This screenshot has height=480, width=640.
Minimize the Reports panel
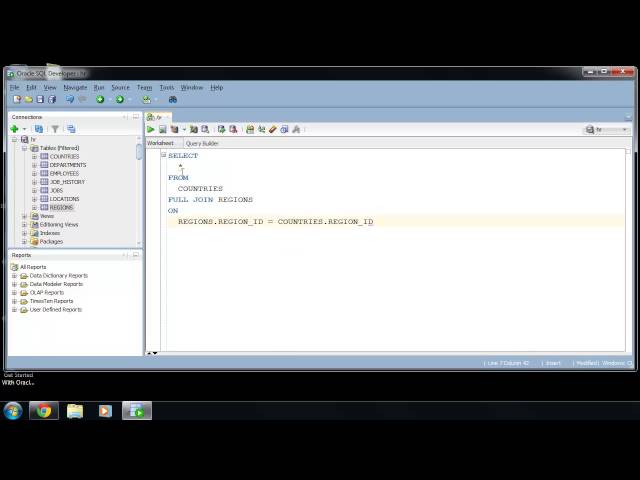136,255
